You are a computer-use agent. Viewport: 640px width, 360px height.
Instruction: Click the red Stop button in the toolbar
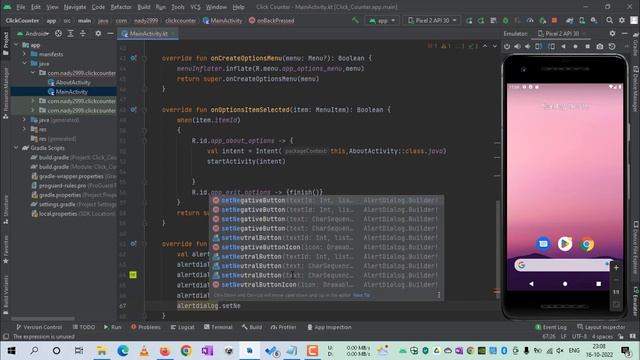554,20
